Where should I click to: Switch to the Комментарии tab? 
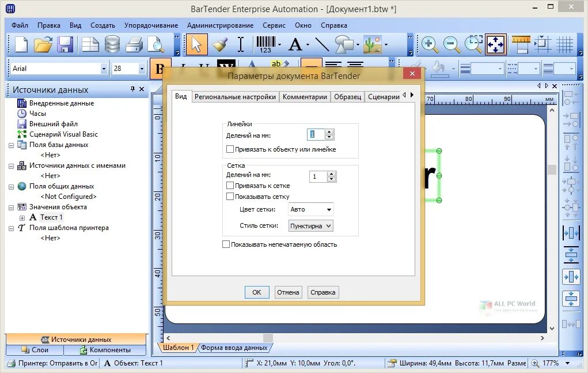[305, 97]
